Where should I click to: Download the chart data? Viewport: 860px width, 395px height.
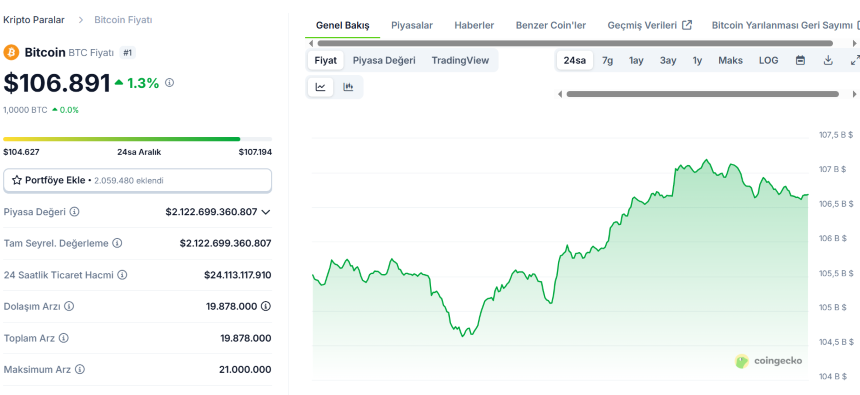(x=828, y=60)
